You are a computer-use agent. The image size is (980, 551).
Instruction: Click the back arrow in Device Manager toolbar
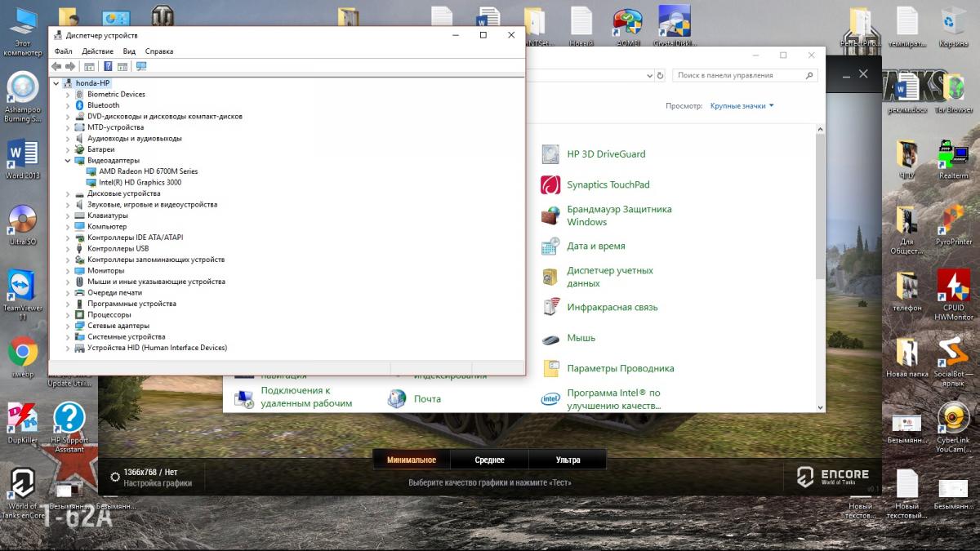[56, 66]
